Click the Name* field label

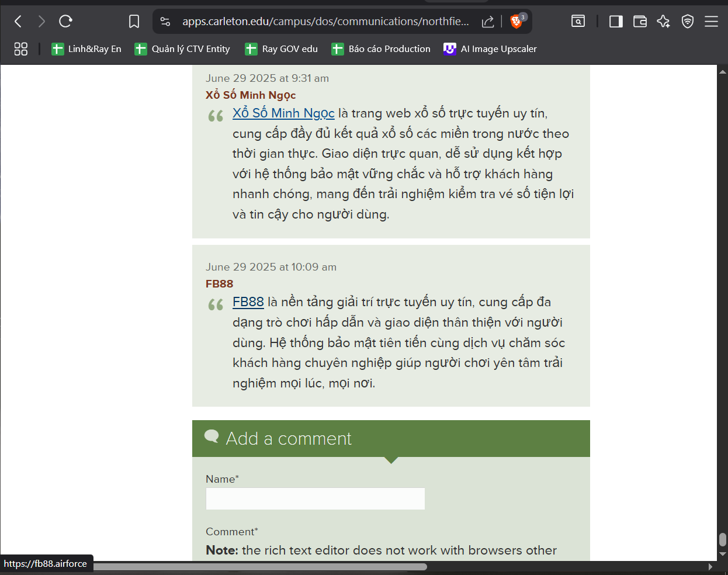pos(222,479)
